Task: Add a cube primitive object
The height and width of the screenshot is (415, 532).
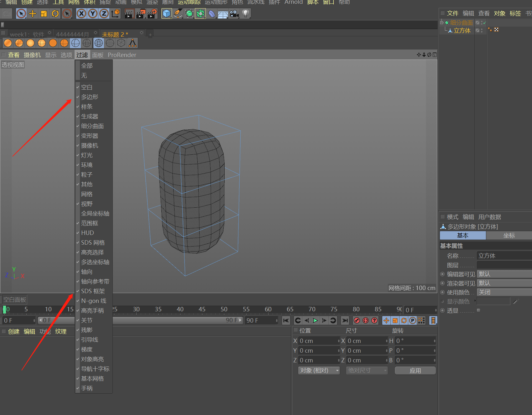Action: click(x=167, y=13)
